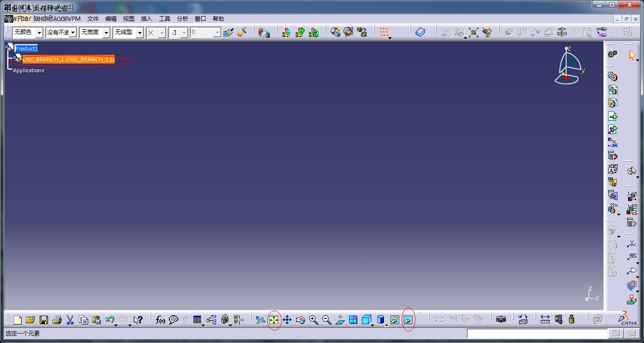Open the 文件 menu

coord(93,18)
